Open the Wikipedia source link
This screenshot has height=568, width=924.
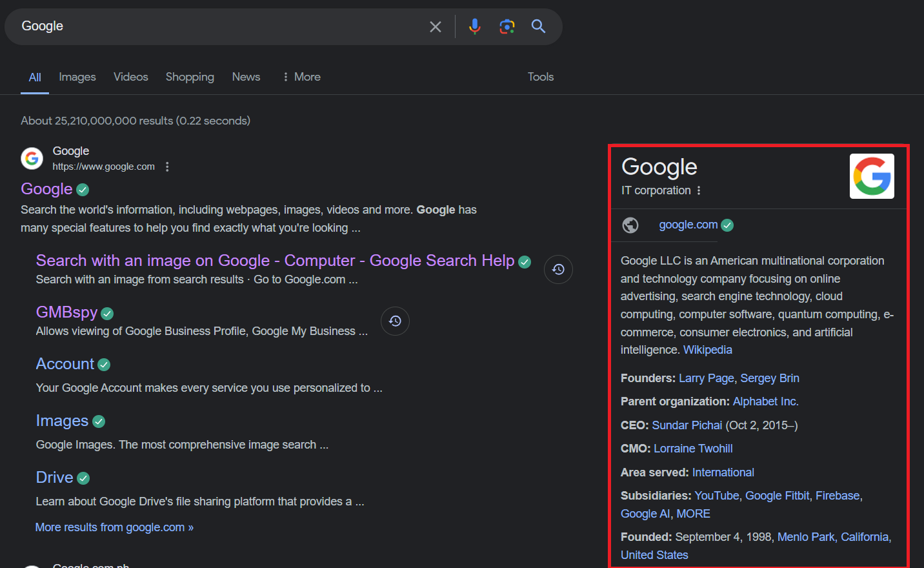708,350
